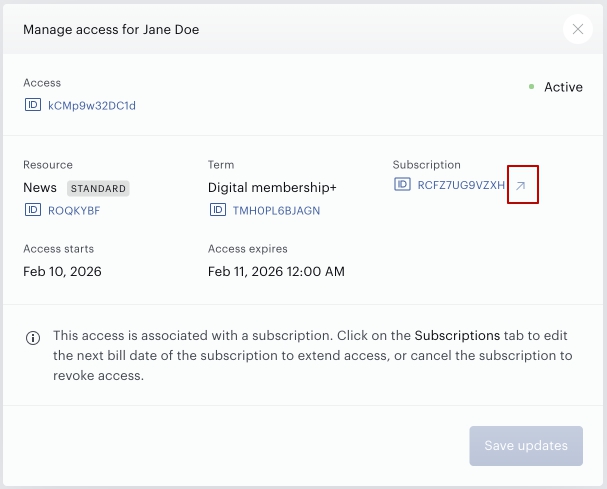
Task: Click the ID icon beside RCFZ7UG9VZXH
Action: coord(402,184)
